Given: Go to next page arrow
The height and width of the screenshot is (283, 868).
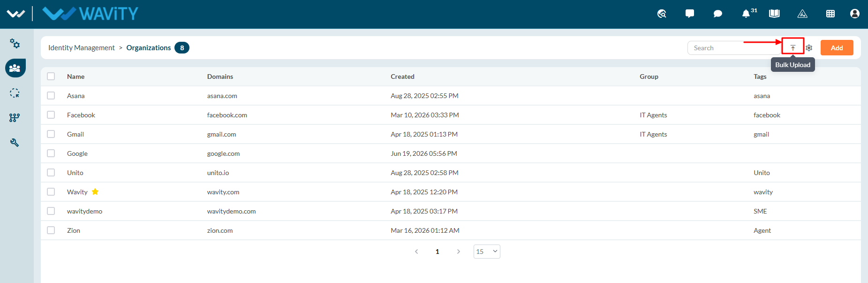Looking at the screenshot, I should [459, 252].
